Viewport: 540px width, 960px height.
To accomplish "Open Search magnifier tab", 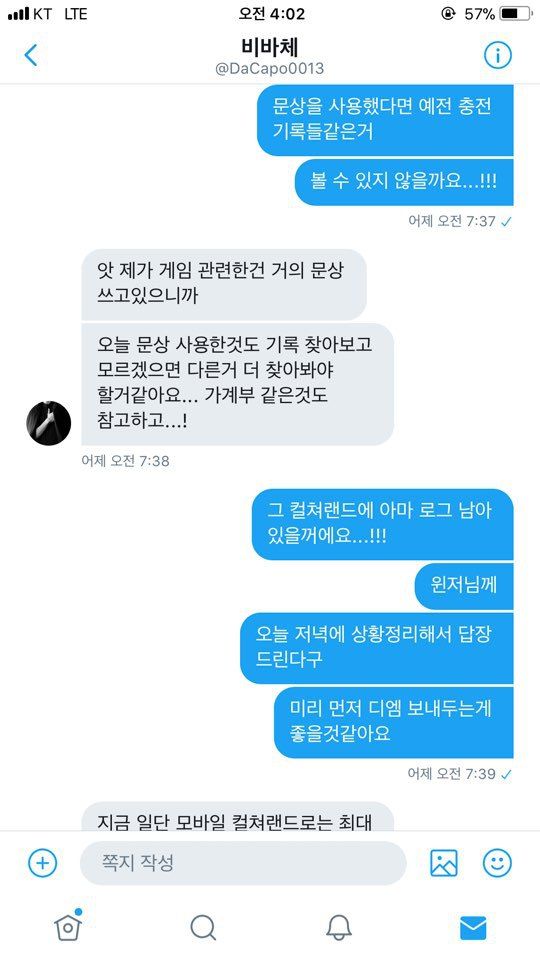I will tap(203, 928).
